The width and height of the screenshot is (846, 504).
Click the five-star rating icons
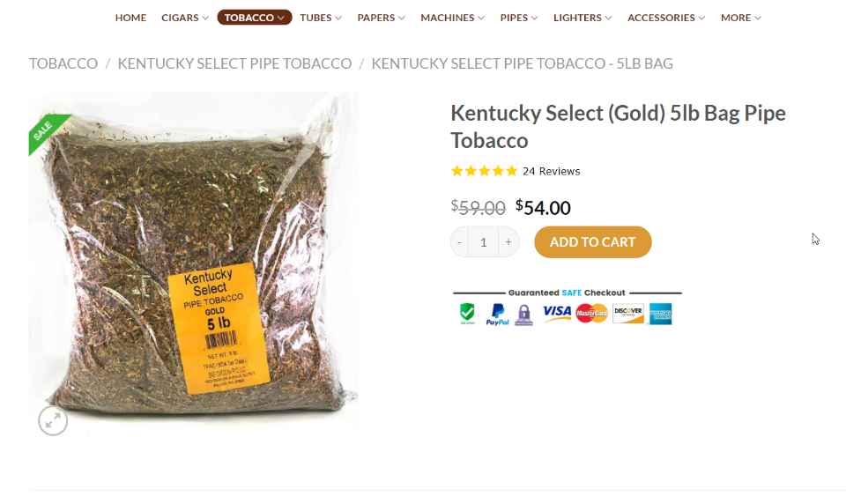(484, 171)
